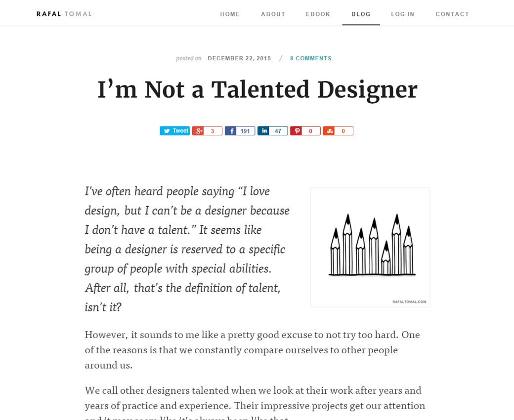The image size is (514, 420).
Task: Share the article on LinkedIn icon
Action: coord(264,131)
